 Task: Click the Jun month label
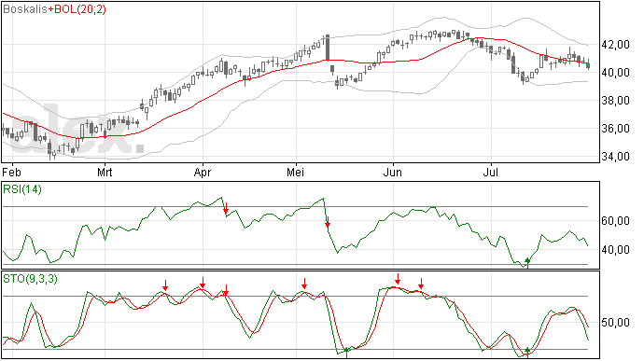(393, 172)
